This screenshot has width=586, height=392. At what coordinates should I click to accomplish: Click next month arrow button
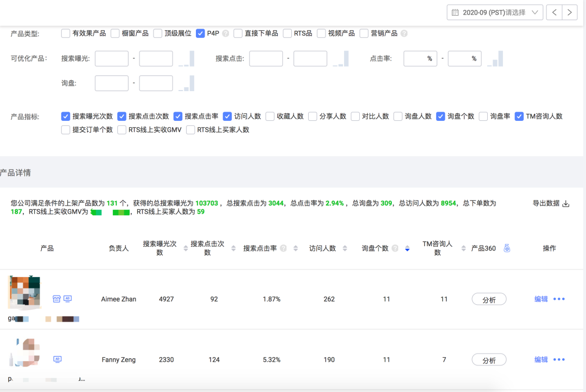[569, 12]
